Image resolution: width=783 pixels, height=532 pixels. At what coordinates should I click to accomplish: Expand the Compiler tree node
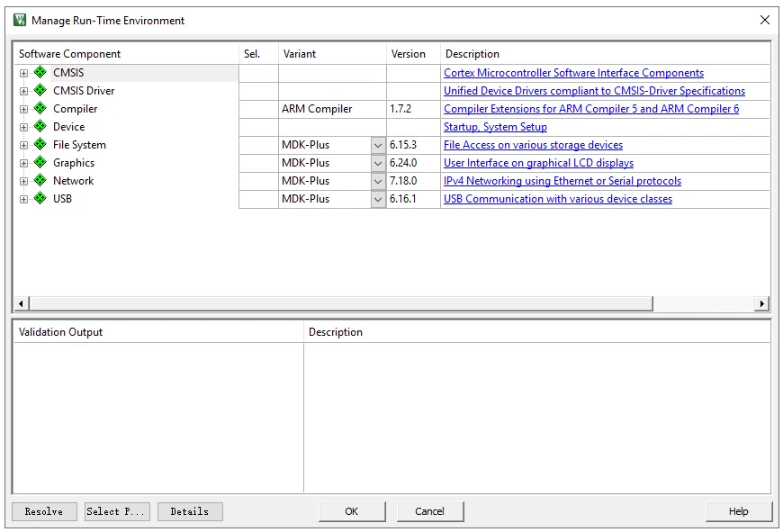coord(23,110)
